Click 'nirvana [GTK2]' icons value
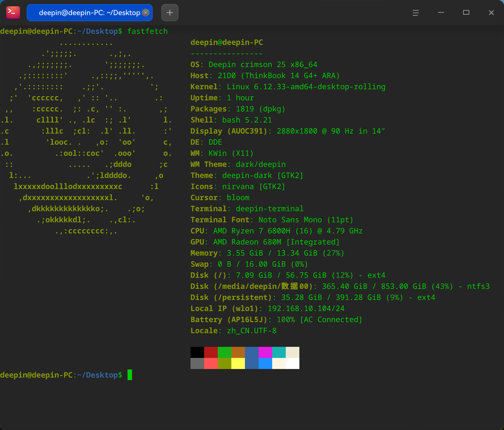The image size is (504, 430). point(254,187)
